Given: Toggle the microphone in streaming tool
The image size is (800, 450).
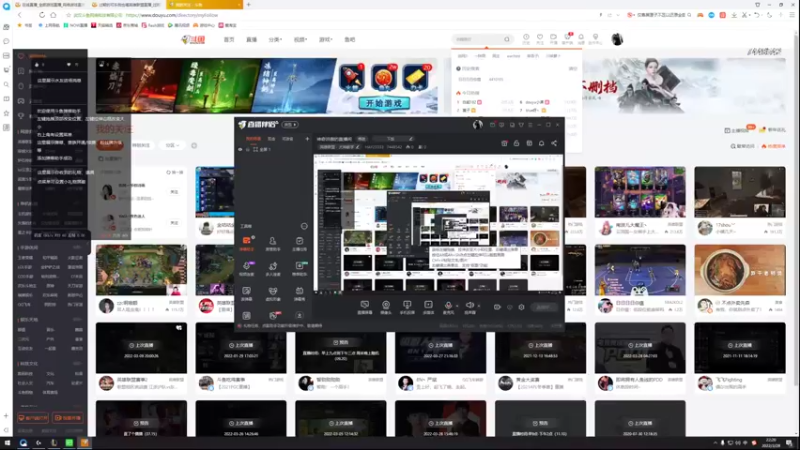Looking at the screenshot, I should [x=448, y=307].
